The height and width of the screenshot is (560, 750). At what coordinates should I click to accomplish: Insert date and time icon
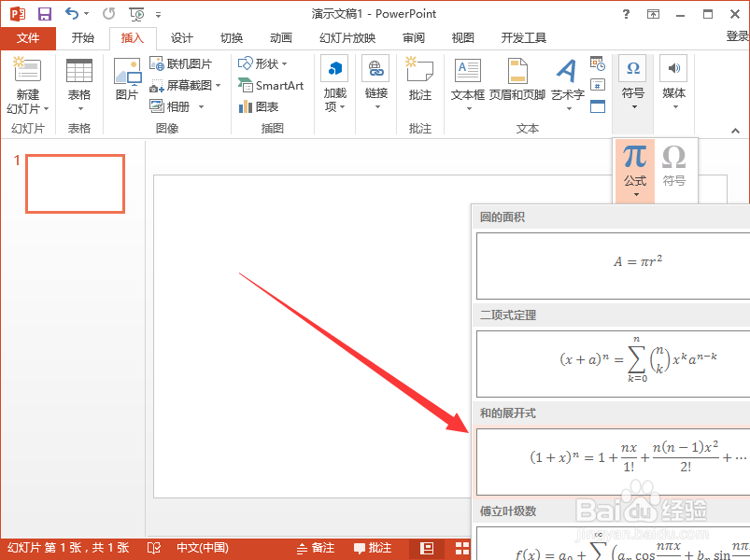[598, 63]
